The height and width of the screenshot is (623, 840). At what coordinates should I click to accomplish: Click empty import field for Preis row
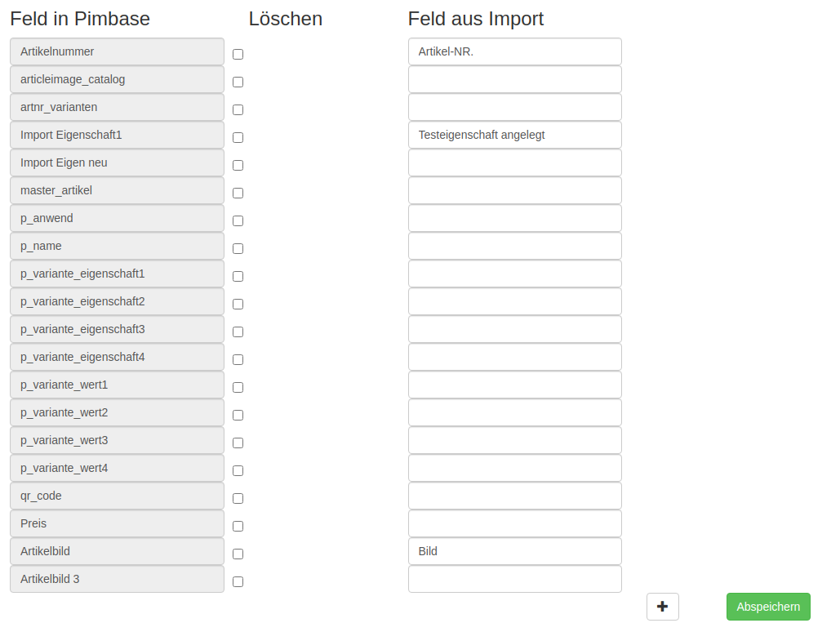click(514, 523)
